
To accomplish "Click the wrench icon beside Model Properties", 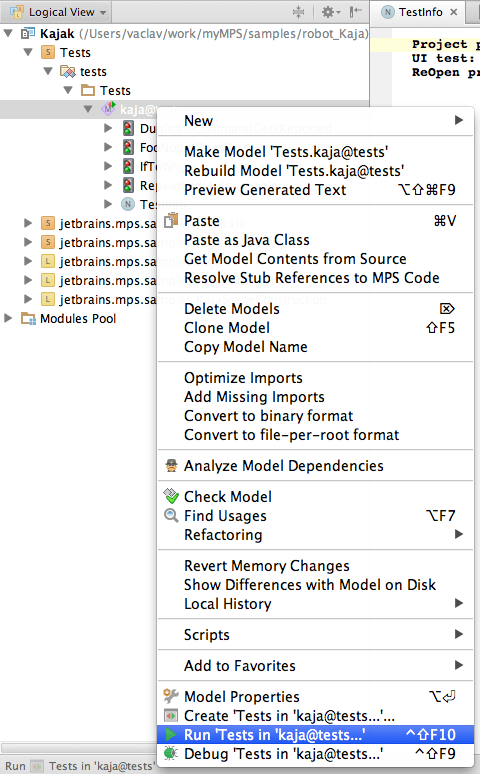I will point(171,697).
